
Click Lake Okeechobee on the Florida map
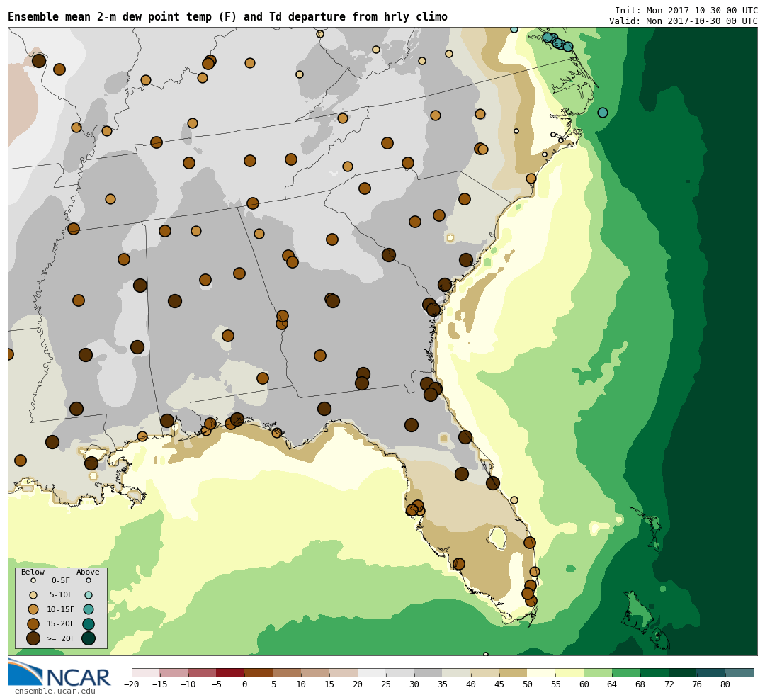(497, 536)
